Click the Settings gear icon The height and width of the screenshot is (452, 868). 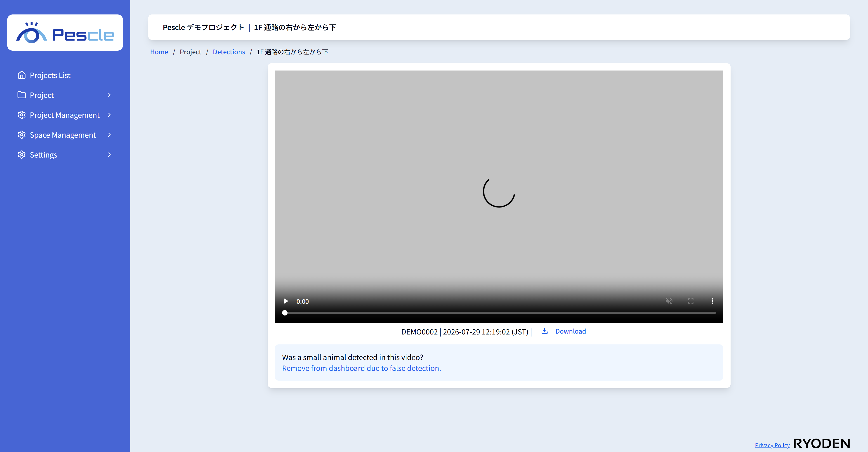pos(21,155)
